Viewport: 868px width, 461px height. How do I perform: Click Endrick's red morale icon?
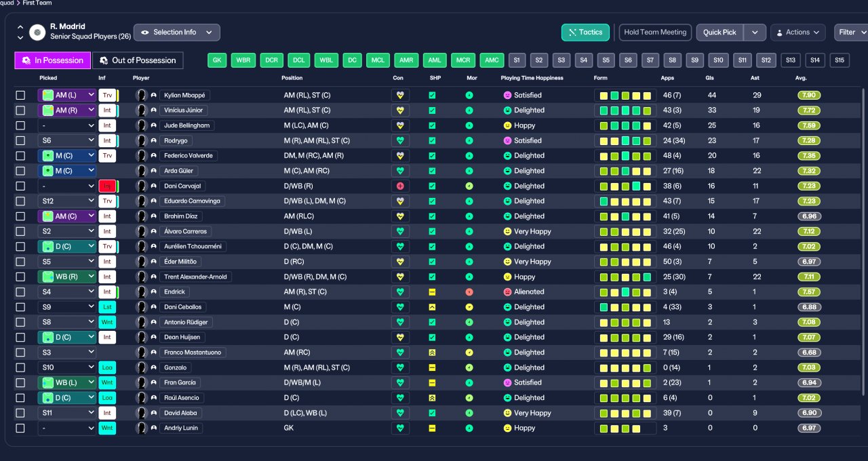(x=469, y=292)
